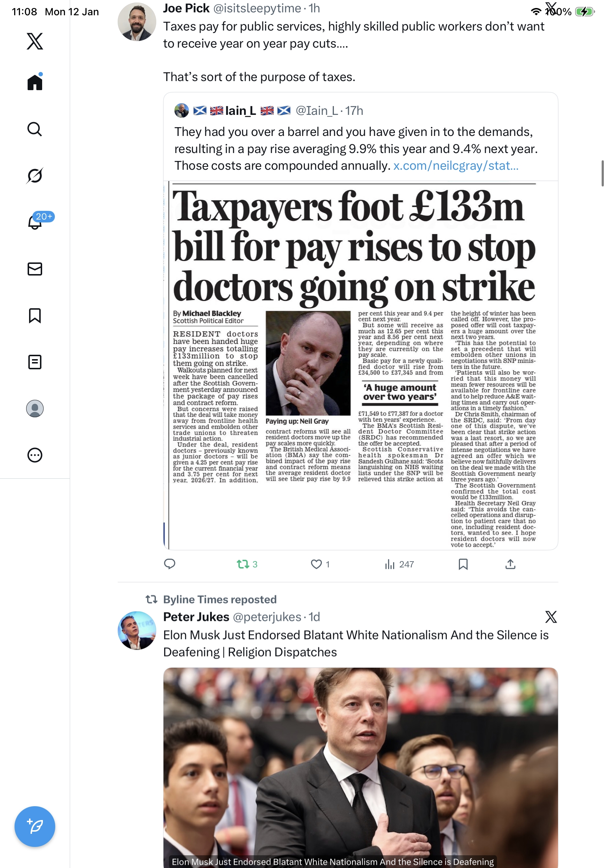Share Joe Pick's post
The width and height of the screenshot is (606, 868).
pyautogui.click(x=510, y=564)
